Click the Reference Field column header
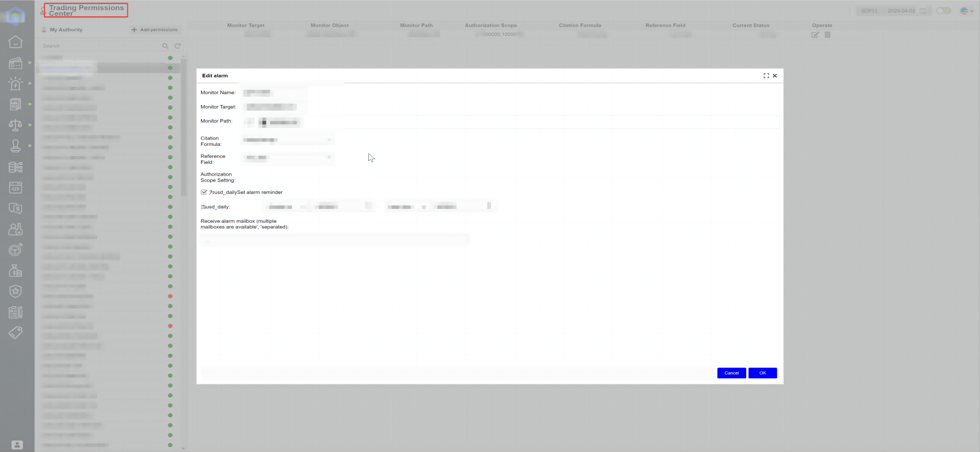The width and height of the screenshot is (980, 452). point(665,26)
